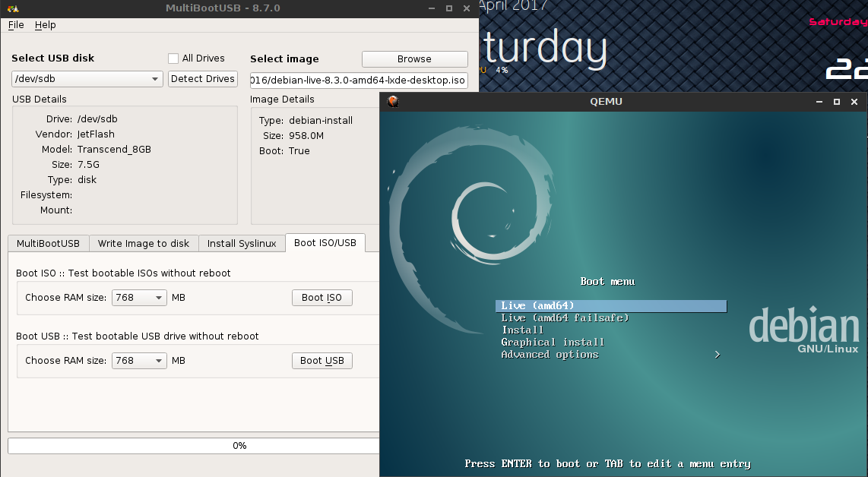Close the QEMU window
868x477 pixels.
pyautogui.click(x=855, y=102)
